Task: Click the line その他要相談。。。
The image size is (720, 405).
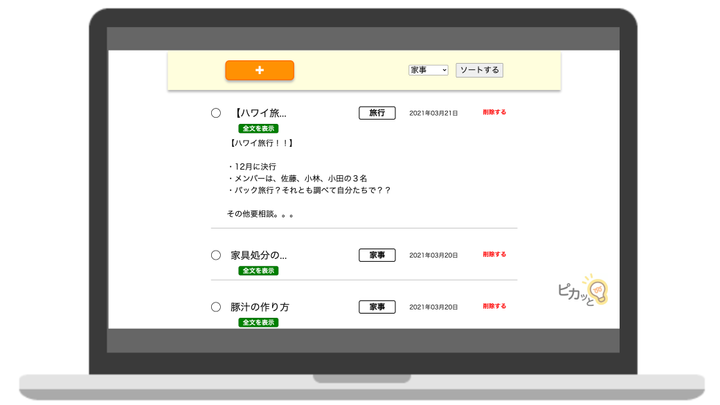Action: point(260,214)
